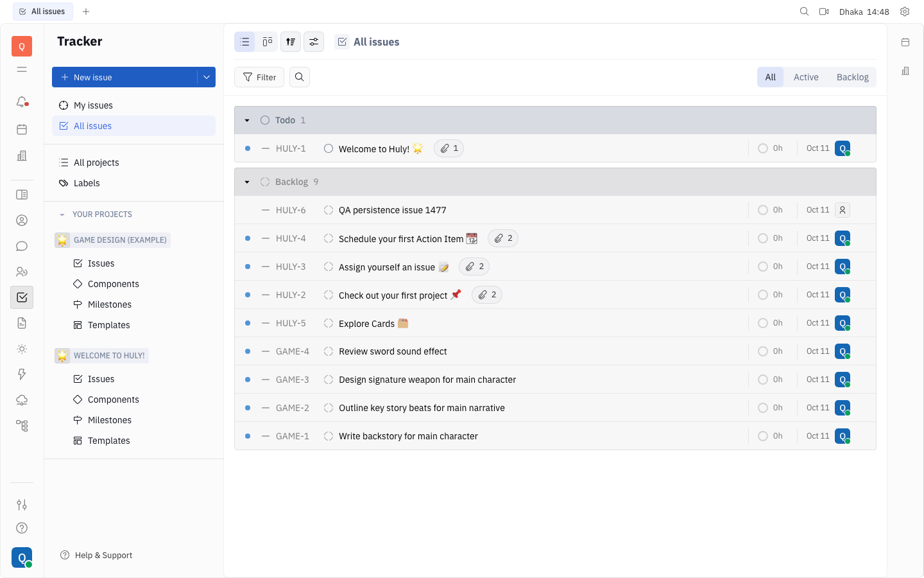Open the help question mark in sidebar

coord(22,528)
